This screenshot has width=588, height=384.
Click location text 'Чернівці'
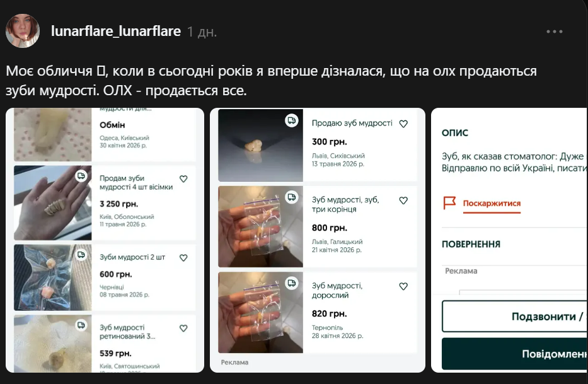tap(112, 287)
